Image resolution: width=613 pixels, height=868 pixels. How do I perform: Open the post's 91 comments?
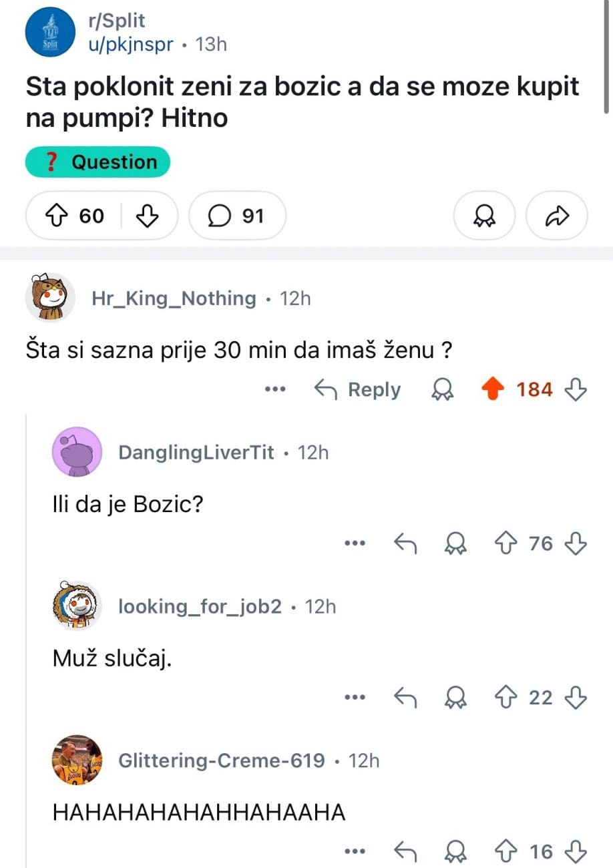[237, 216]
